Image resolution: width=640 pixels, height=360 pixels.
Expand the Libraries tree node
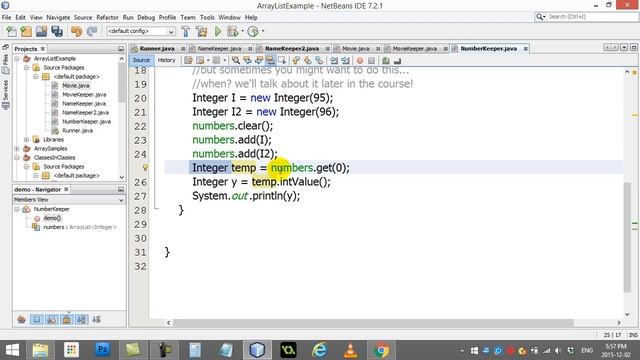click(27, 140)
